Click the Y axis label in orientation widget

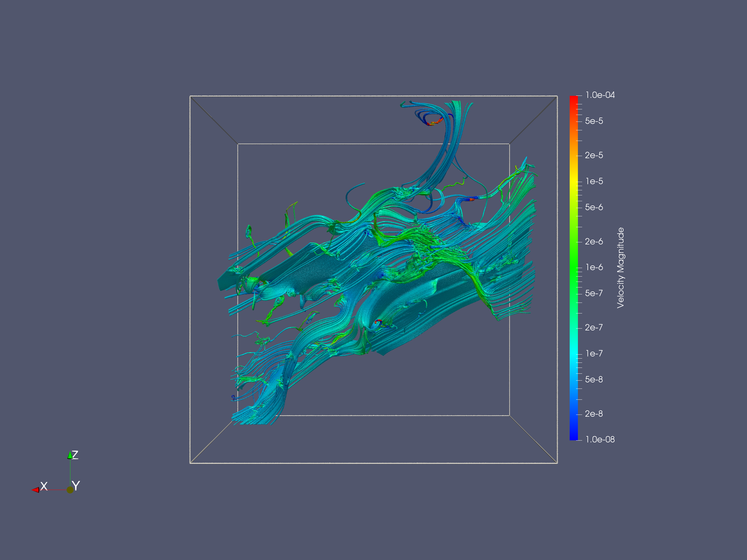(76, 486)
